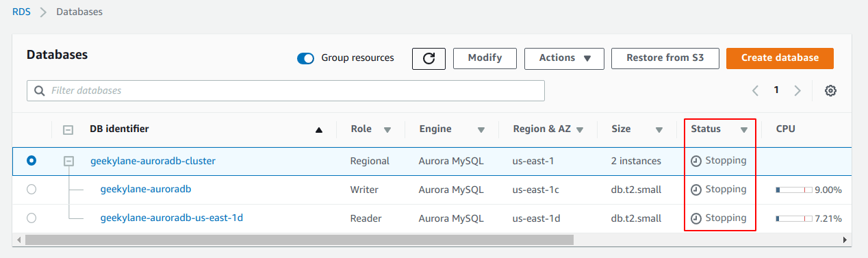Viewport: 868px width, 258px height.
Task: Select geekylane-auroradb writer radio button
Action: click(31, 190)
